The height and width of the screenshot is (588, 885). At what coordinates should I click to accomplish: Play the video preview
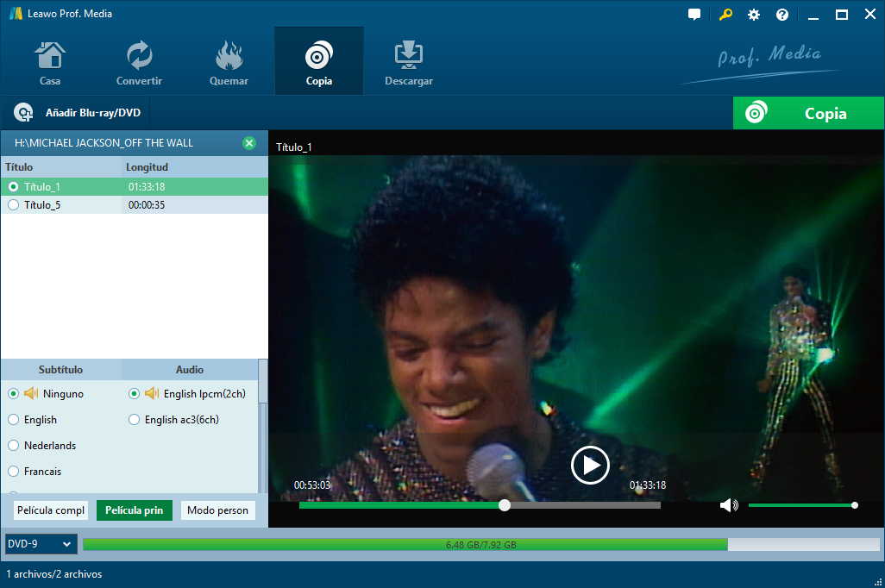[x=590, y=466]
